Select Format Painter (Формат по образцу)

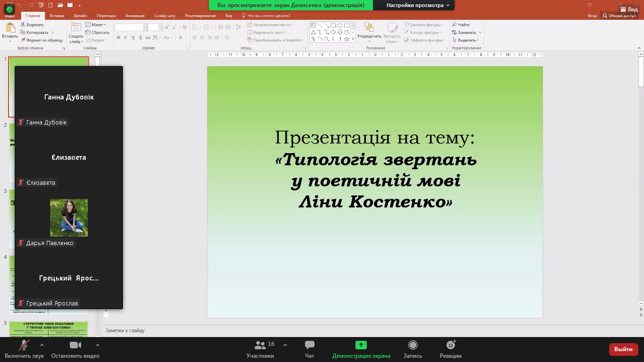point(41,40)
